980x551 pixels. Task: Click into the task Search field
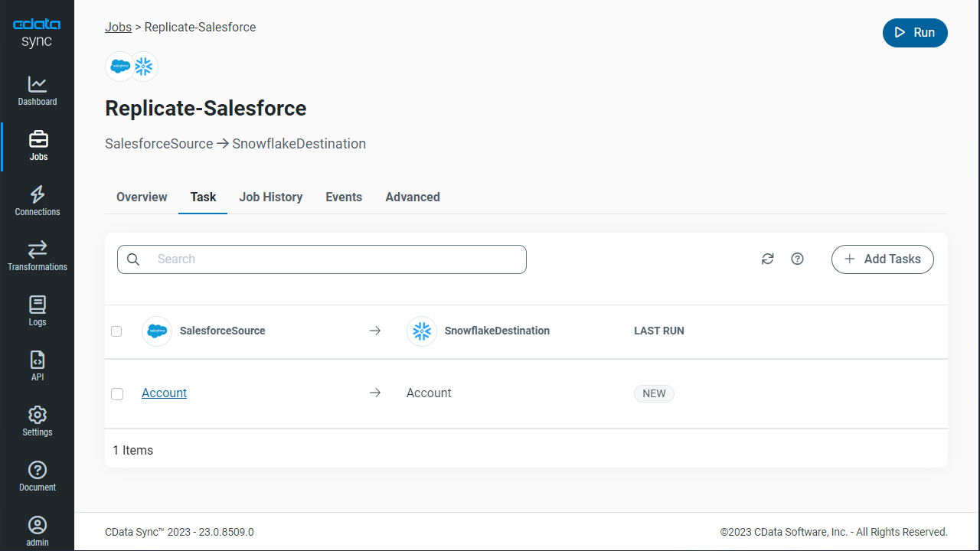tap(333, 259)
